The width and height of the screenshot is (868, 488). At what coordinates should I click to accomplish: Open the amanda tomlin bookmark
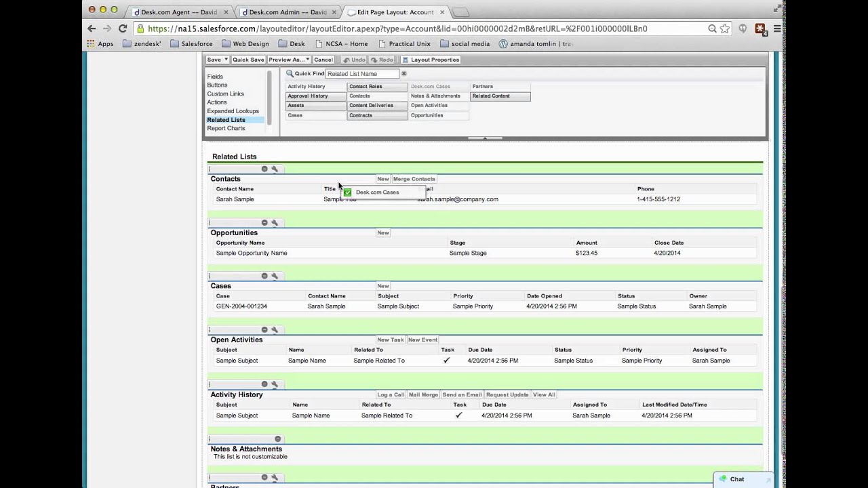(x=536, y=43)
